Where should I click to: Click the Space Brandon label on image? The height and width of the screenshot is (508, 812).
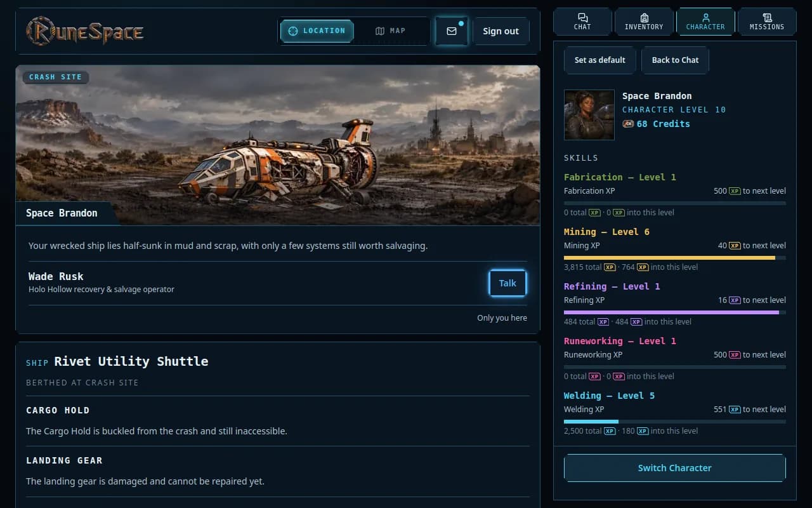[62, 213]
